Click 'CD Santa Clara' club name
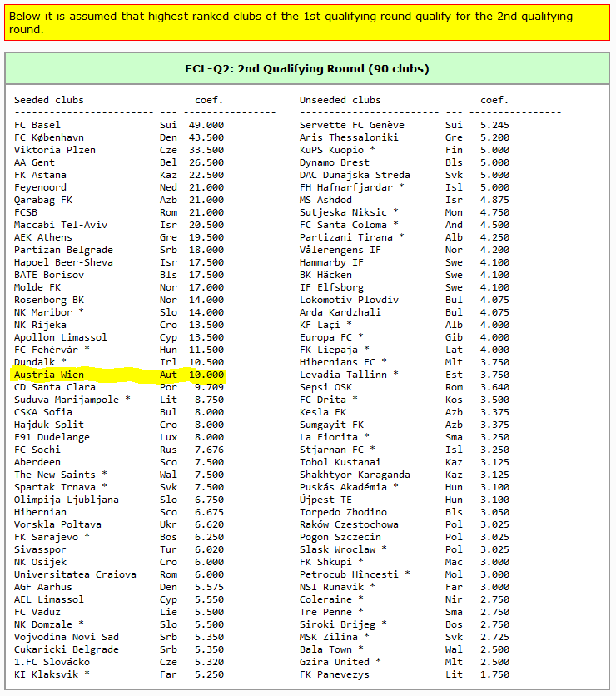This screenshot has width=616, height=696. pyautogui.click(x=55, y=387)
